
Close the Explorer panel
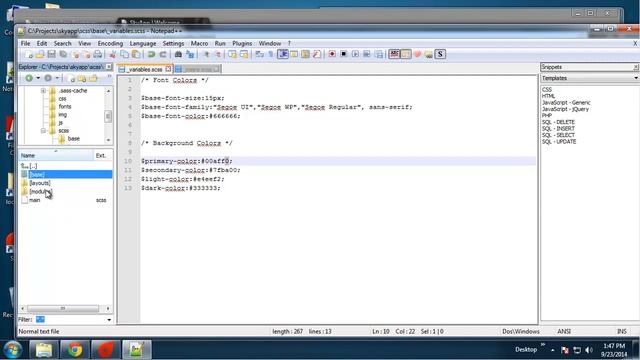point(109,67)
